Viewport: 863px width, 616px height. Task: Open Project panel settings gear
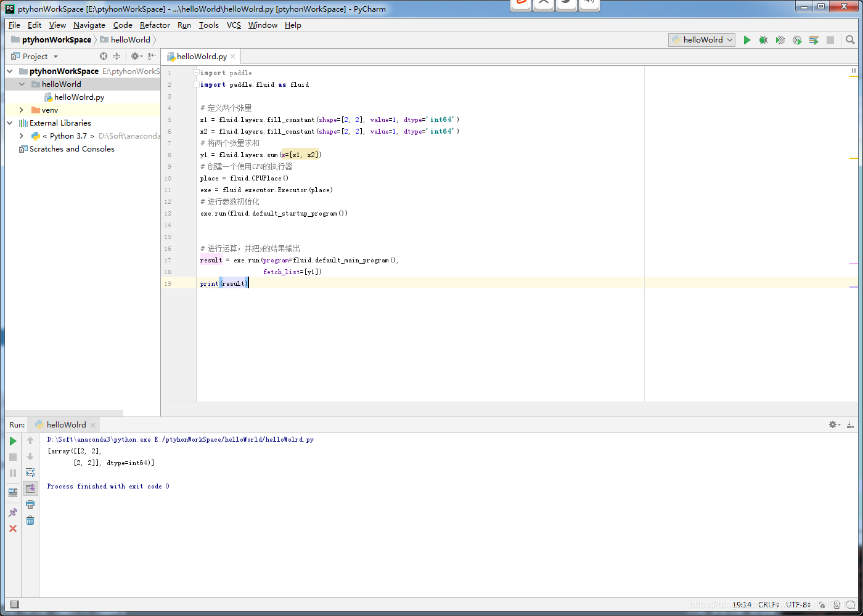click(x=136, y=56)
